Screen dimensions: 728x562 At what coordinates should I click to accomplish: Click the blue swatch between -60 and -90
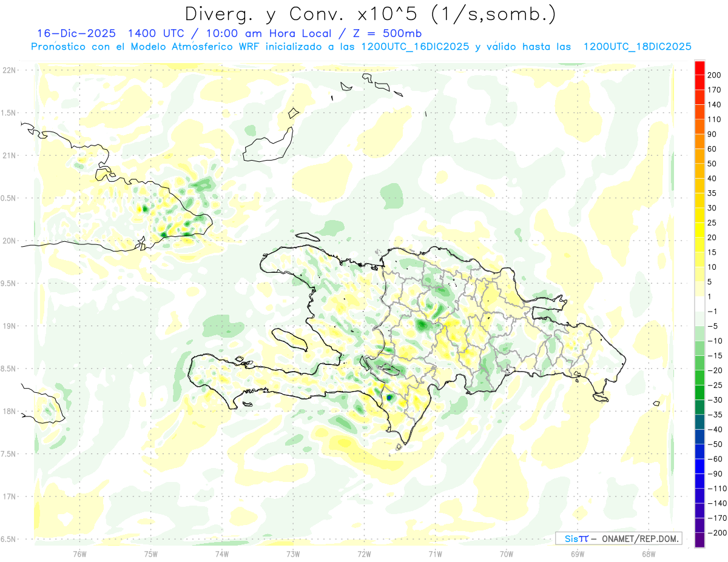click(x=699, y=467)
